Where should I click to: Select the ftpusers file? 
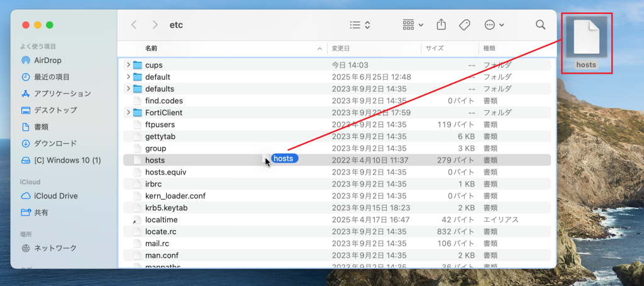(x=337, y=125)
